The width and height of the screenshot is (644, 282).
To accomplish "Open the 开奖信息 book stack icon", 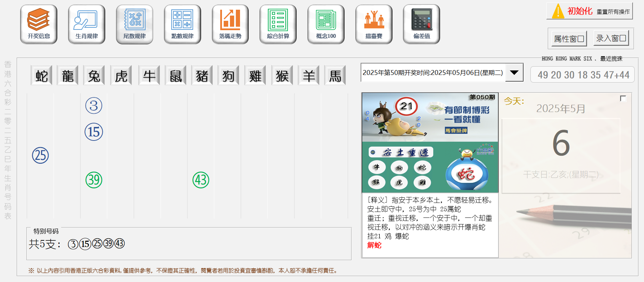I will [x=39, y=24].
